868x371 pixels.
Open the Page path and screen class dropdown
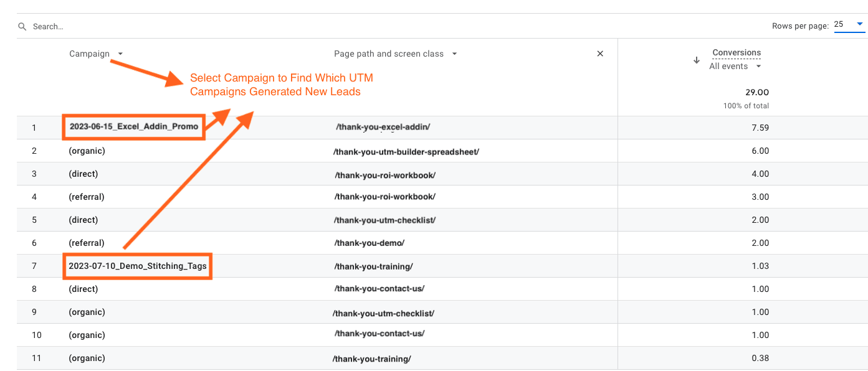(455, 54)
